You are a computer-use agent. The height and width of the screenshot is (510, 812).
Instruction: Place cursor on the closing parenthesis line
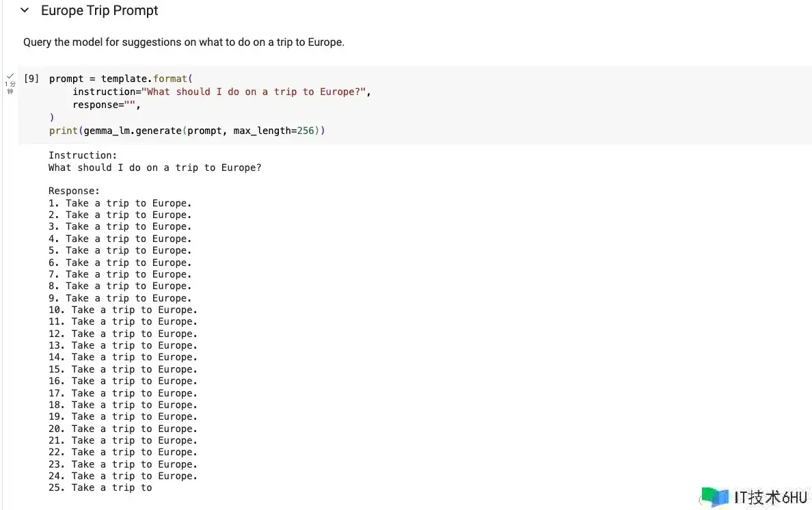pos(52,118)
